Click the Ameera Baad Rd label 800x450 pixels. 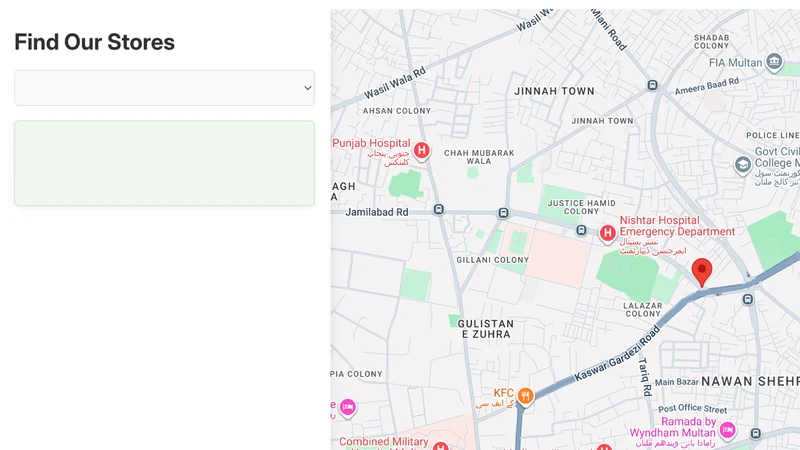pyautogui.click(x=707, y=86)
